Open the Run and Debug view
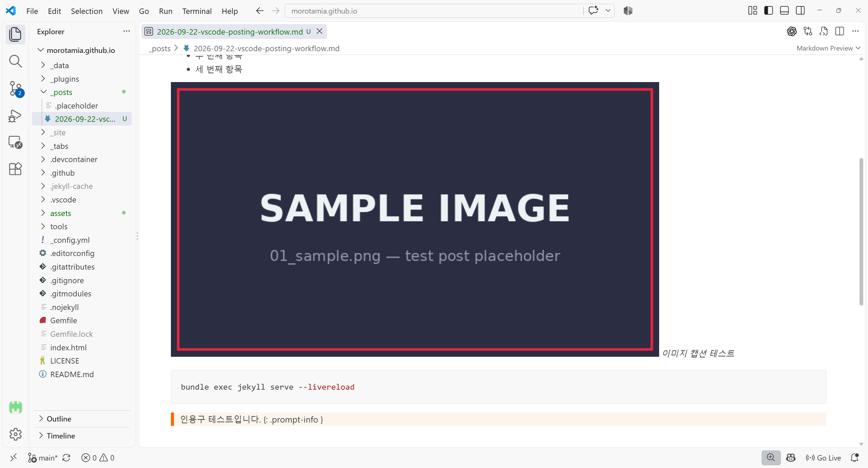The height and width of the screenshot is (468, 868). pos(15,116)
